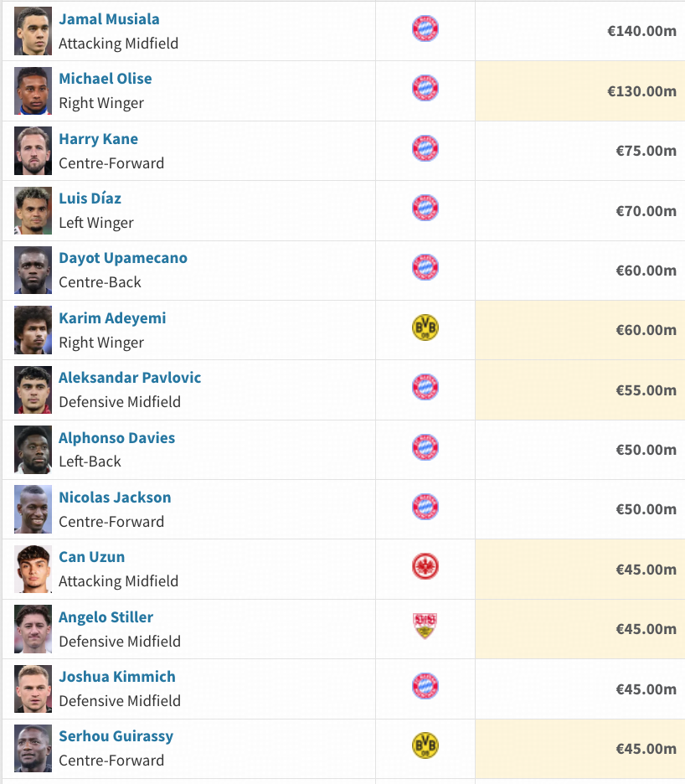Go to Luis Díaz player page
The width and height of the screenshot is (685, 784).
pyautogui.click(x=90, y=199)
